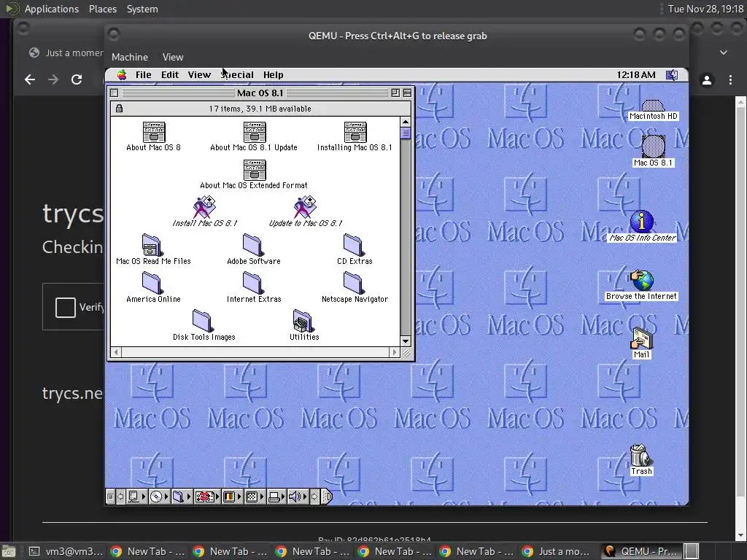Screen dimensions: 747x560
Task: Click the lock icon in Finder window header
Action: (x=119, y=109)
